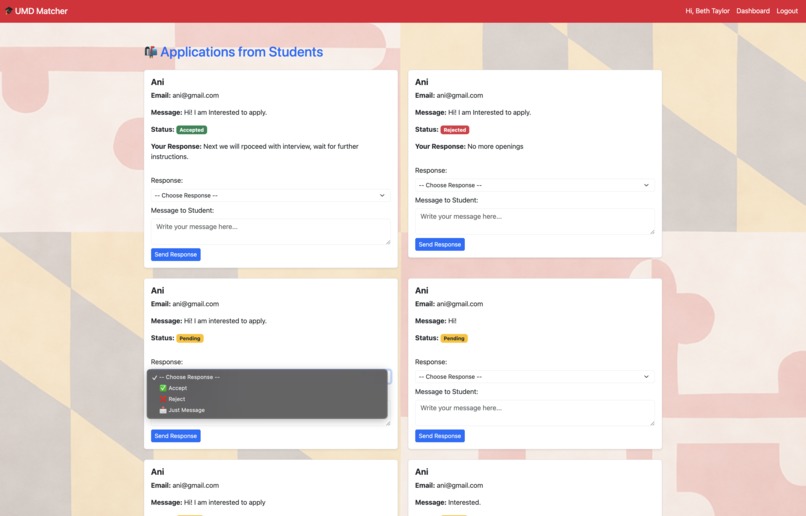Click the 'Message: Interested.' text line
The width and height of the screenshot is (806, 516).
[448, 502]
